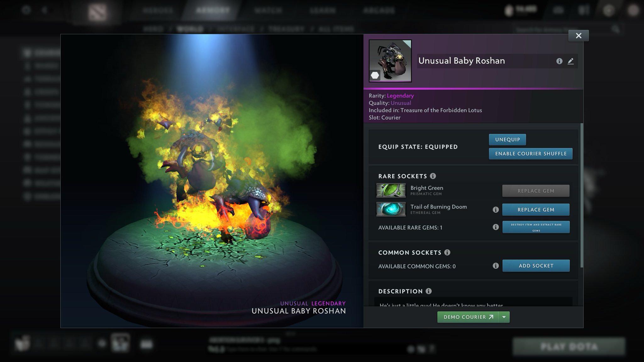Click the Play Dota button
This screenshot has width=644, height=362.
(x=569, y=347)
